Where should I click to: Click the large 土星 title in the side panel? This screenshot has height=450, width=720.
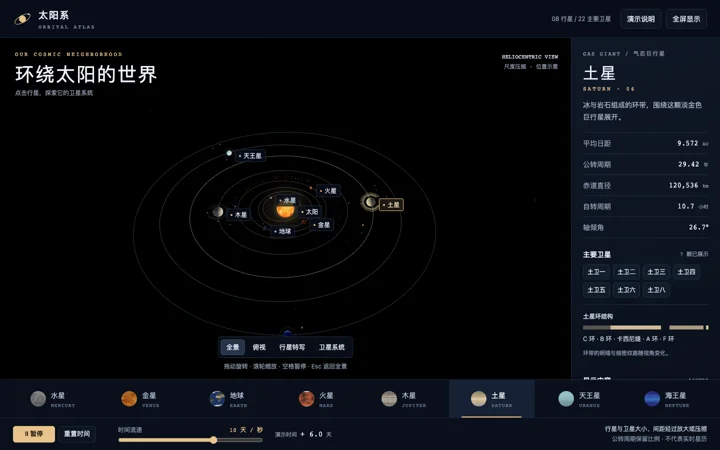599,73
